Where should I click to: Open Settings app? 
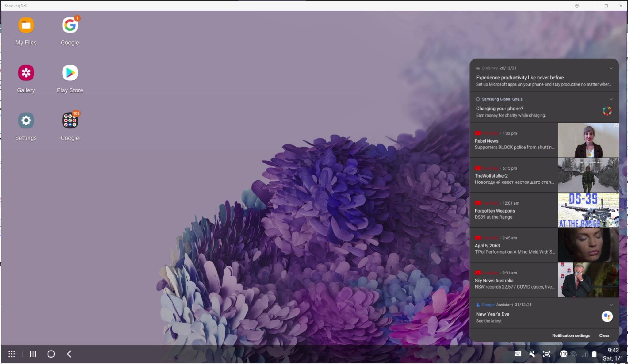tap(26, 120)
